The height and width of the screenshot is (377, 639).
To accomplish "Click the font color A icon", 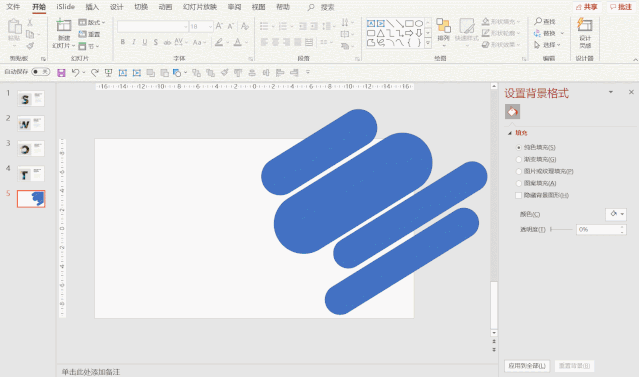I will pyautogui.click(x=238, y=42).
